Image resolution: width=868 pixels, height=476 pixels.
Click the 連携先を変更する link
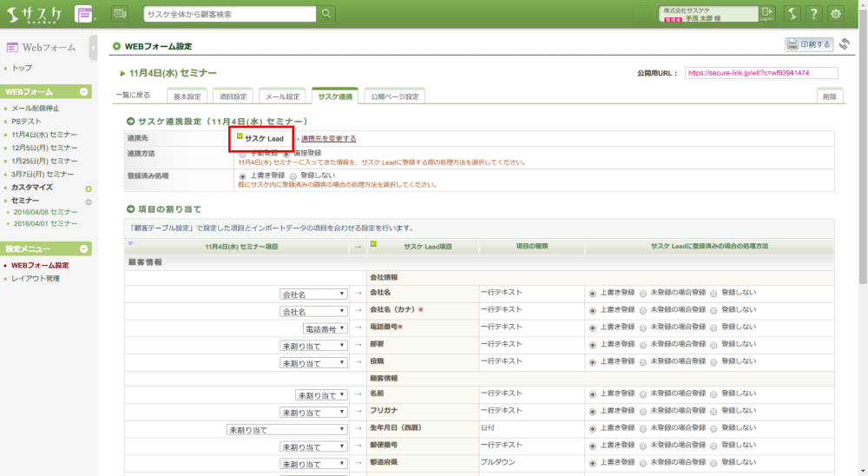point(328,138)
